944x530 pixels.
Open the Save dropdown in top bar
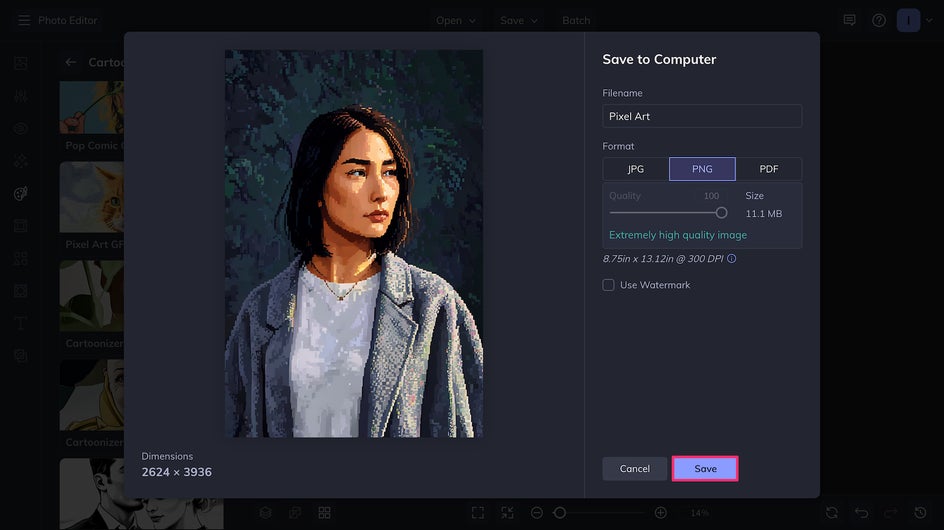[x=518, y=20]
